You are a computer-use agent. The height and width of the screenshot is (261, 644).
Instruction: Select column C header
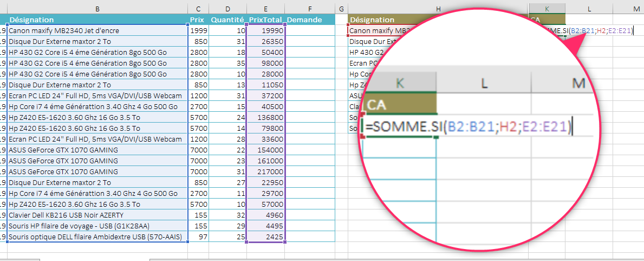[198, 8]
